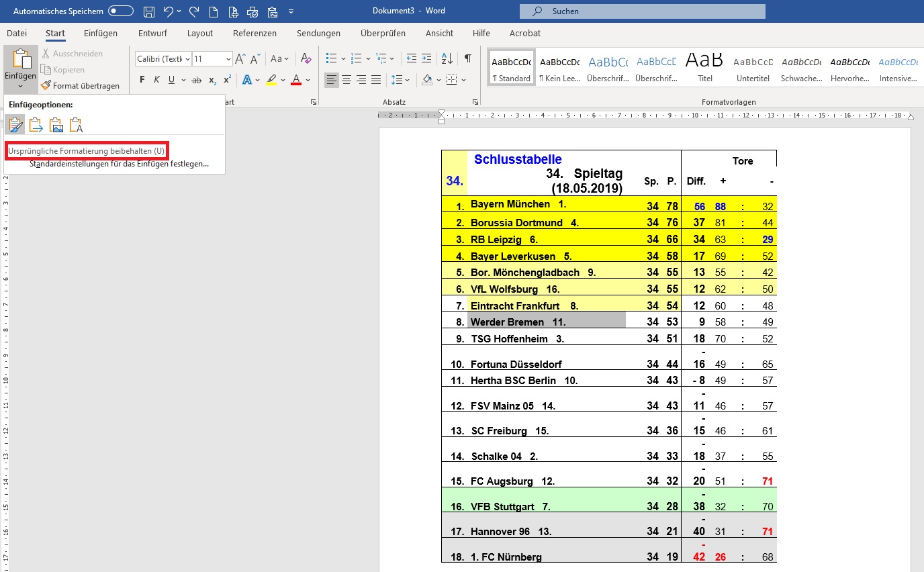Toggle strikethrough formatting

[197, 80]
